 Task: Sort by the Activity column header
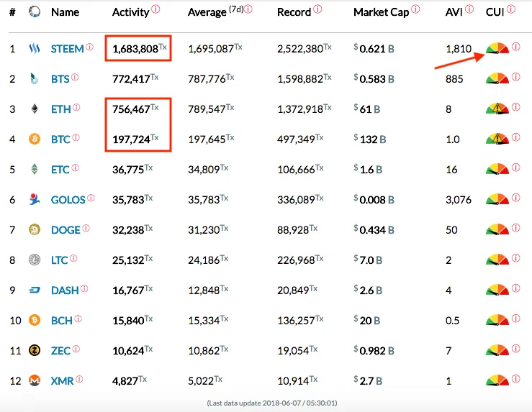130,12
